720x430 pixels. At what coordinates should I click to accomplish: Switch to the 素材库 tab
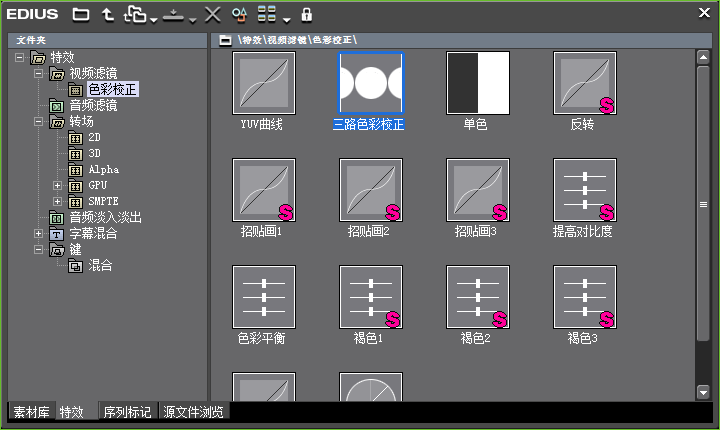(x=30, y=412)
